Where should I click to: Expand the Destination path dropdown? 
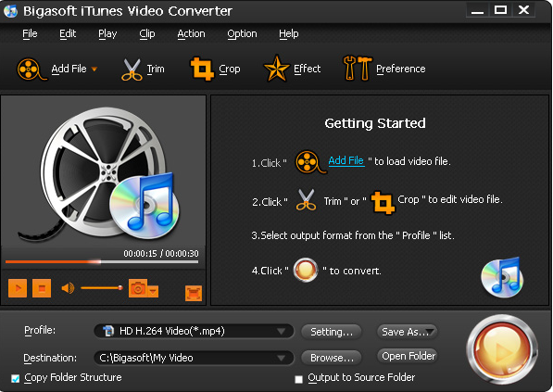click(x=281, y=358)
